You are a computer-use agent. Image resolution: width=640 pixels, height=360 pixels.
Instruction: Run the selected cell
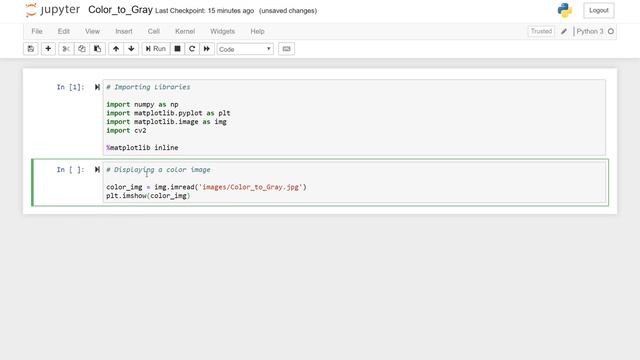[x=156, y=49]
